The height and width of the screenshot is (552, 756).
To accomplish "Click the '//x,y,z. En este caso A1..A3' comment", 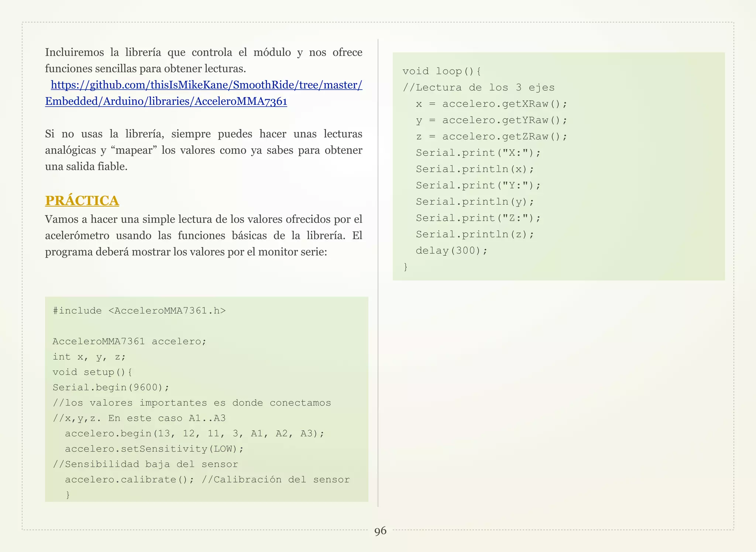I will 139,418.
